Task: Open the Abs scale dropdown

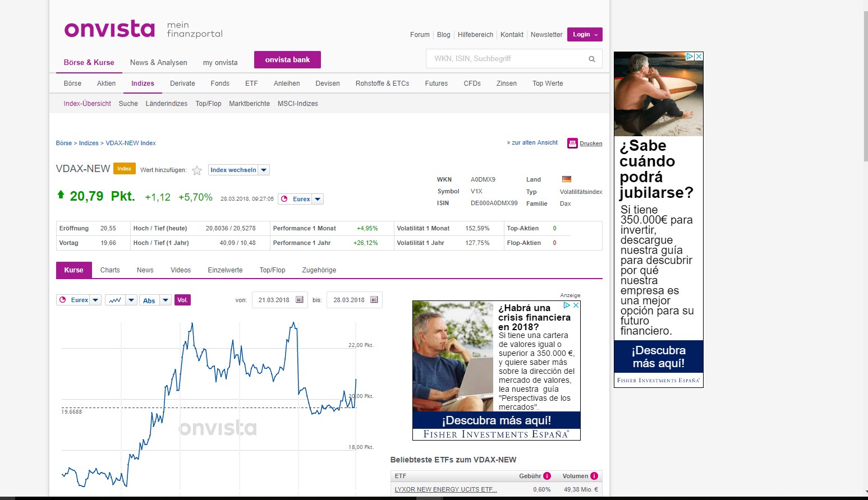Action: pos(155,300)
